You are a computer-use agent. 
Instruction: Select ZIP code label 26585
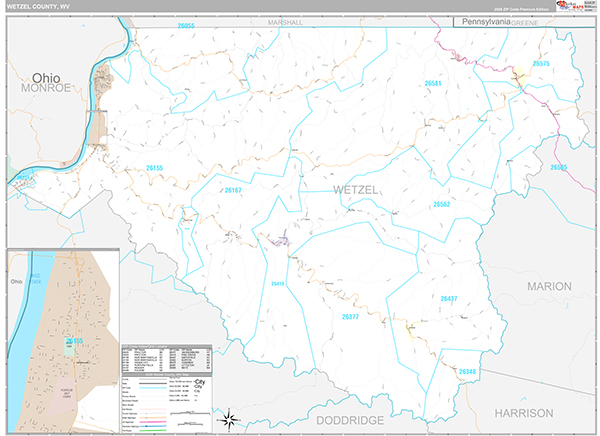pos(559,167)
